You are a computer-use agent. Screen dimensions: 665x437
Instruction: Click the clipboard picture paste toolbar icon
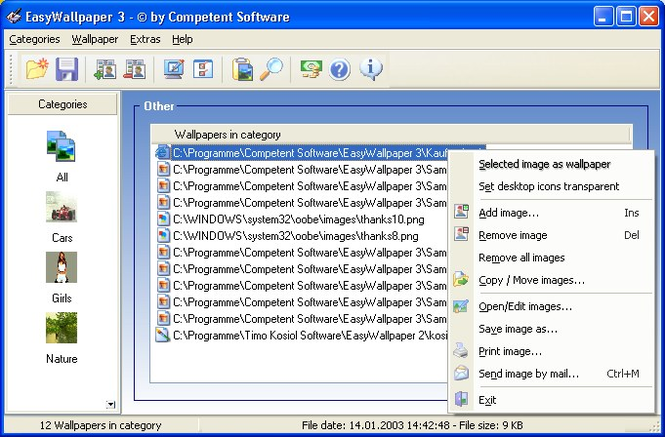pos(242,69)
